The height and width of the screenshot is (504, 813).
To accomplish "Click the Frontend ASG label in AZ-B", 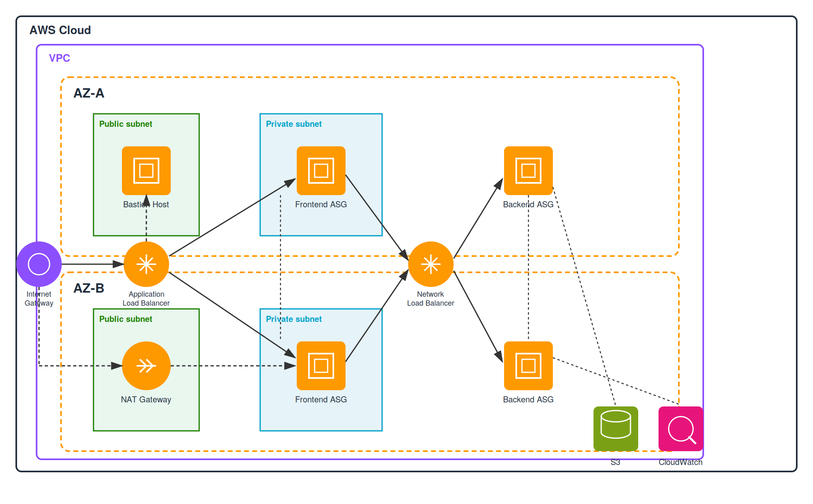I will pos(321,400).
